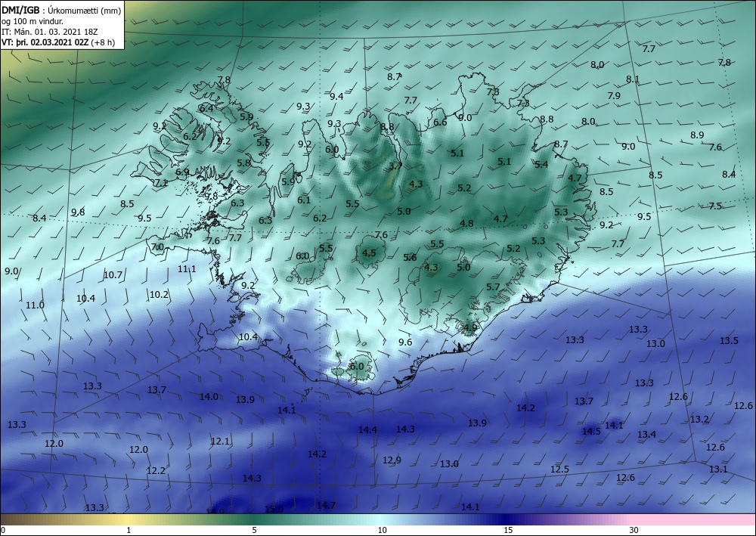
Task: Click the 12.2 value label
Action: (156, 470)
